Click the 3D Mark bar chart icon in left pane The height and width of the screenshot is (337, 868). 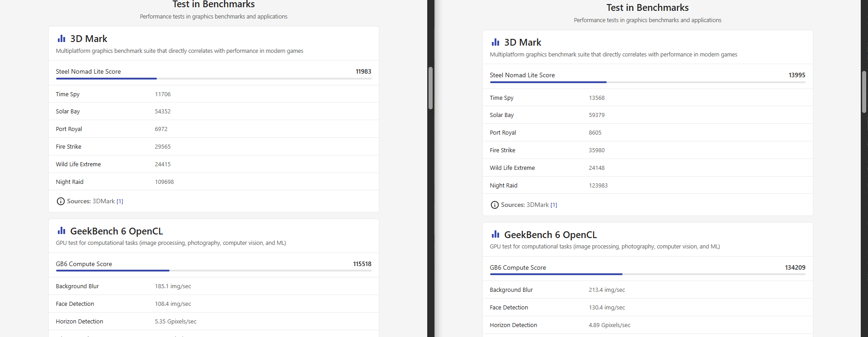click(x=61, y=39)
